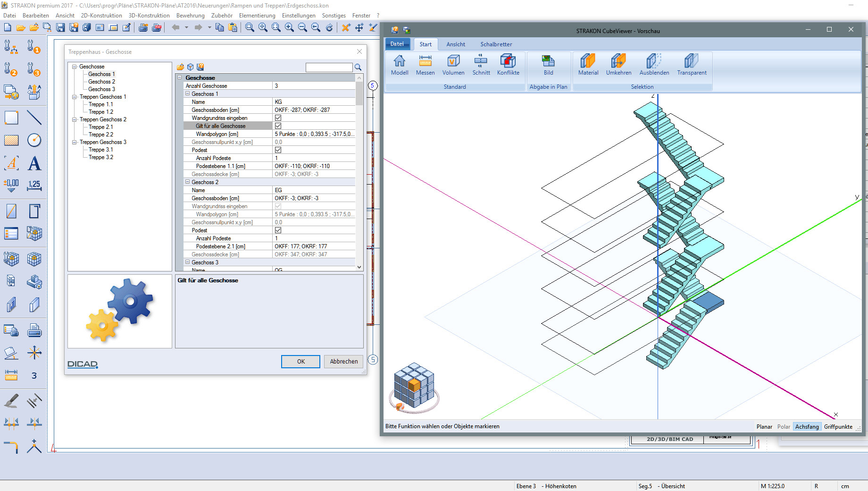Click Geschoss 1 Name value KG

point(314,102)
